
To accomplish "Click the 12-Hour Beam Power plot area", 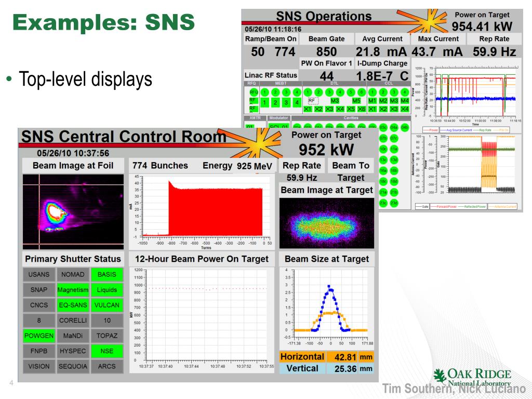I will pos(202,320).
